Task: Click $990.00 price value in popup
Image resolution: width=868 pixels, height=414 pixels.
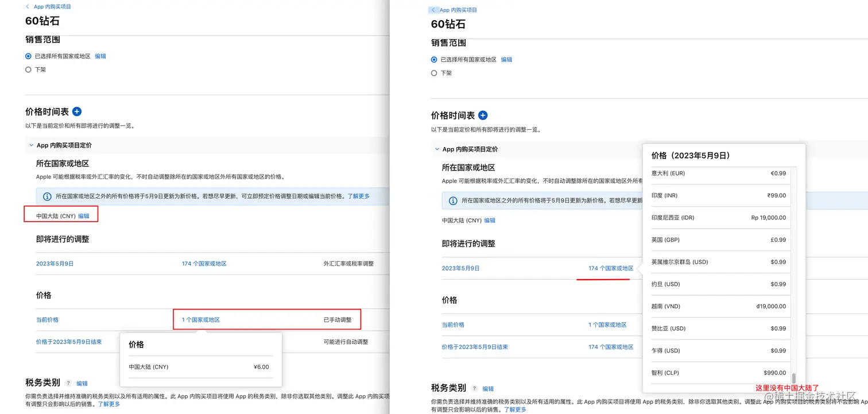Action: (x=775, y=373)
